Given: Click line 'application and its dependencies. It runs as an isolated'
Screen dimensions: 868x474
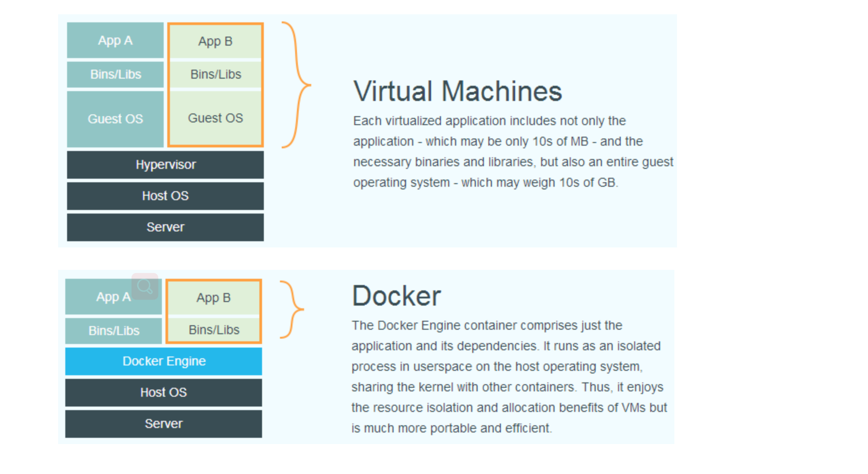Looking at the screenshot, I should click(x=506, y=346).
